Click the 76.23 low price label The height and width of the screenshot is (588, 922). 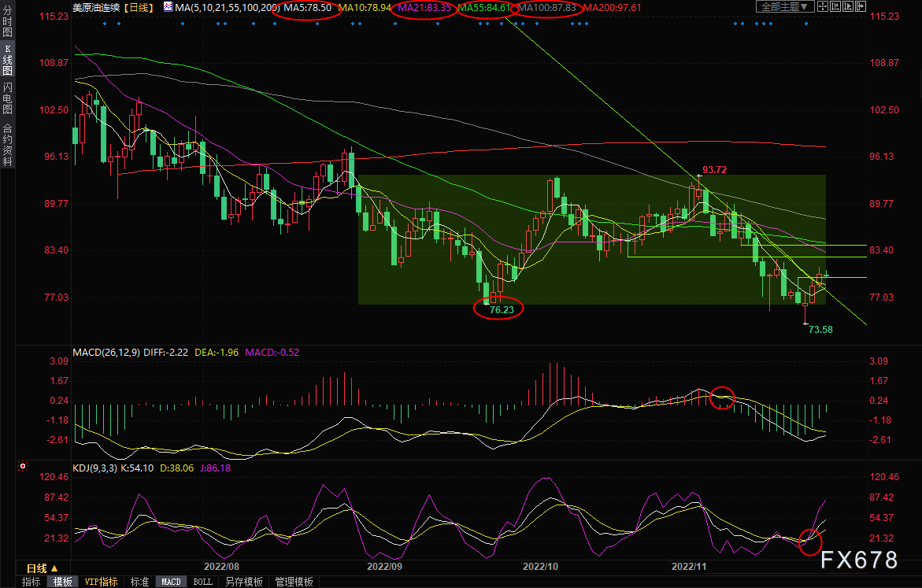(502, 310)
